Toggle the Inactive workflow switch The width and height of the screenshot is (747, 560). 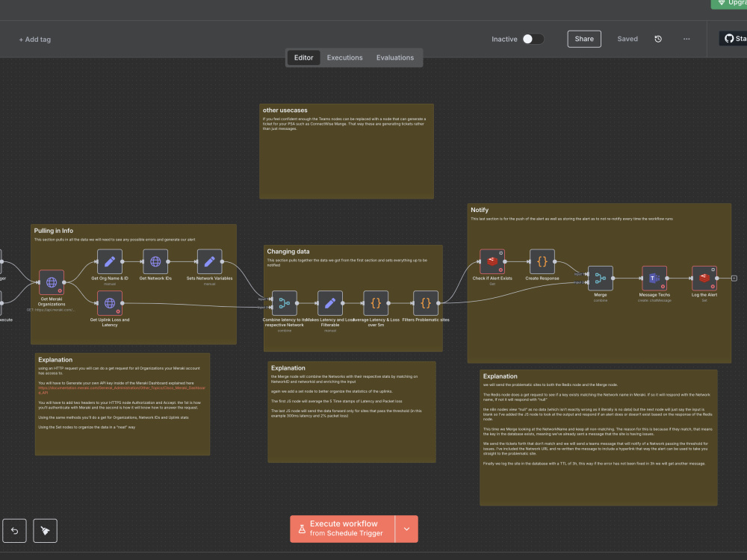pos(533,39)
